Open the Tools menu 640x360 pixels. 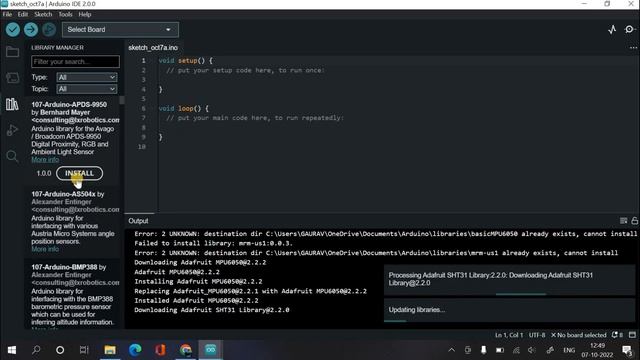click(65, 14)
